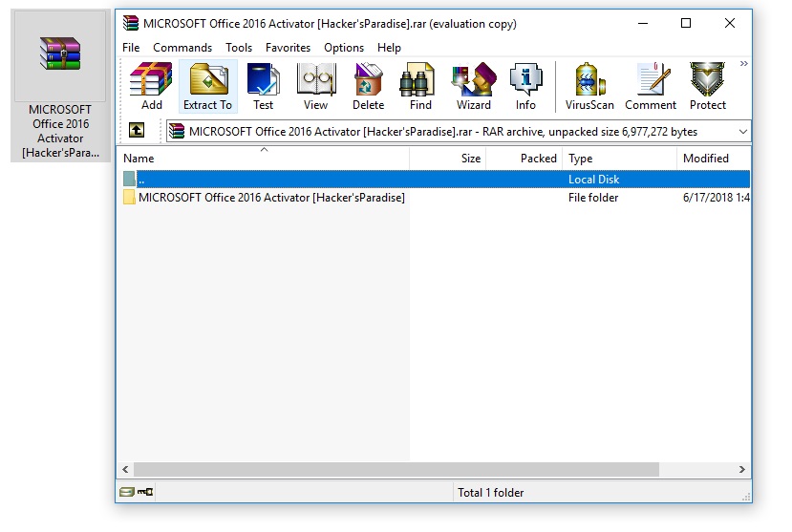Sort by Size column header
The height and width of the screenshot is (532, 792).
447,158
